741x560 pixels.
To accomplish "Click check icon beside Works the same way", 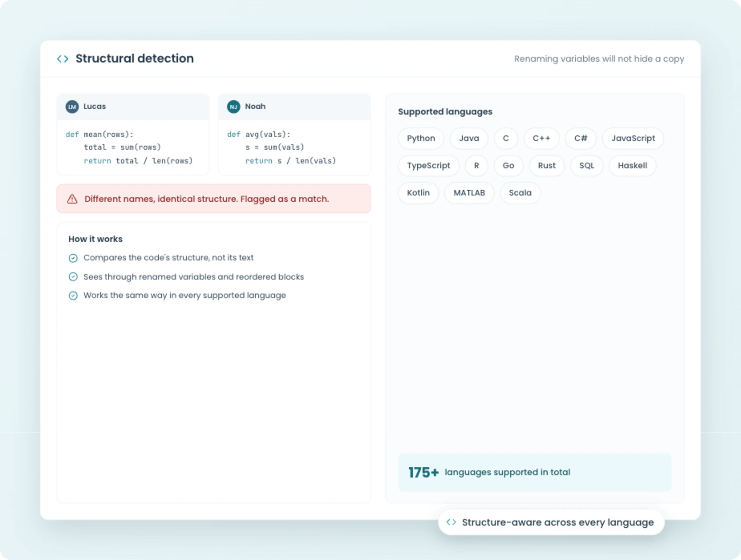I will [73, 296].
